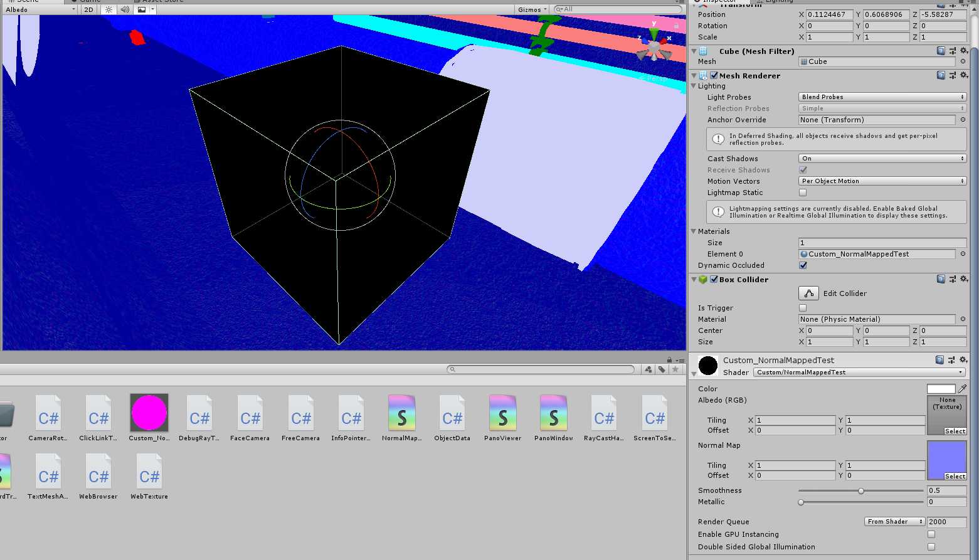Open the material Color swatch
The width and height of the screenshot is (979, 560).
(x=941, y=389)
